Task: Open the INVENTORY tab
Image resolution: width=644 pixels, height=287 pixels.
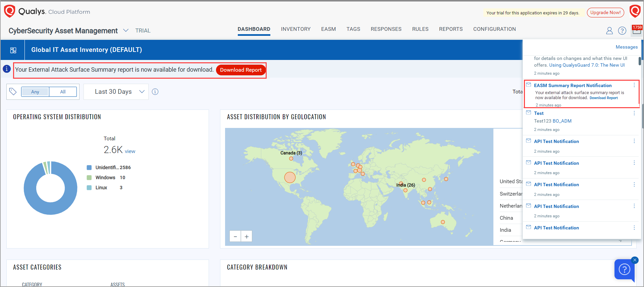Action: 296,29
